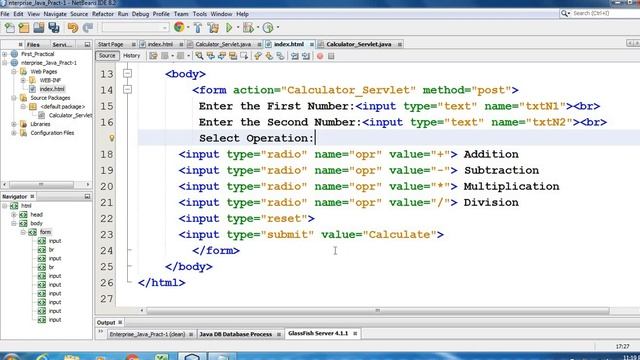Click the Debug Project icon

248,28
